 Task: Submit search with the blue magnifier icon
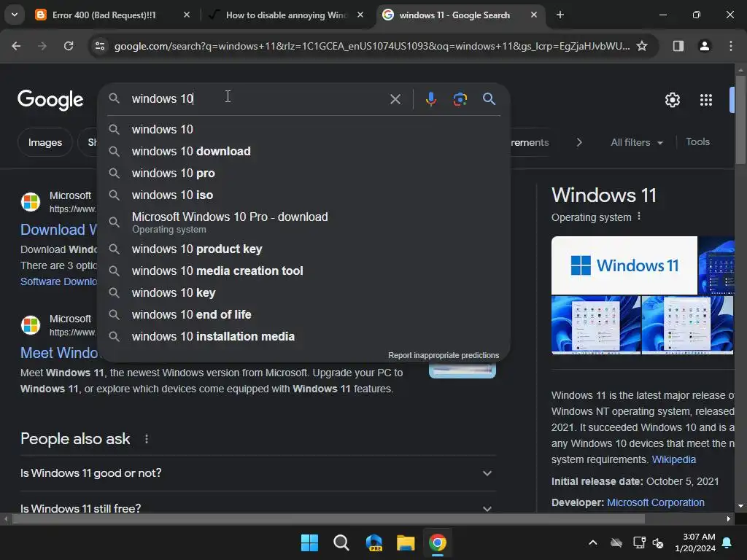(489, 99)
